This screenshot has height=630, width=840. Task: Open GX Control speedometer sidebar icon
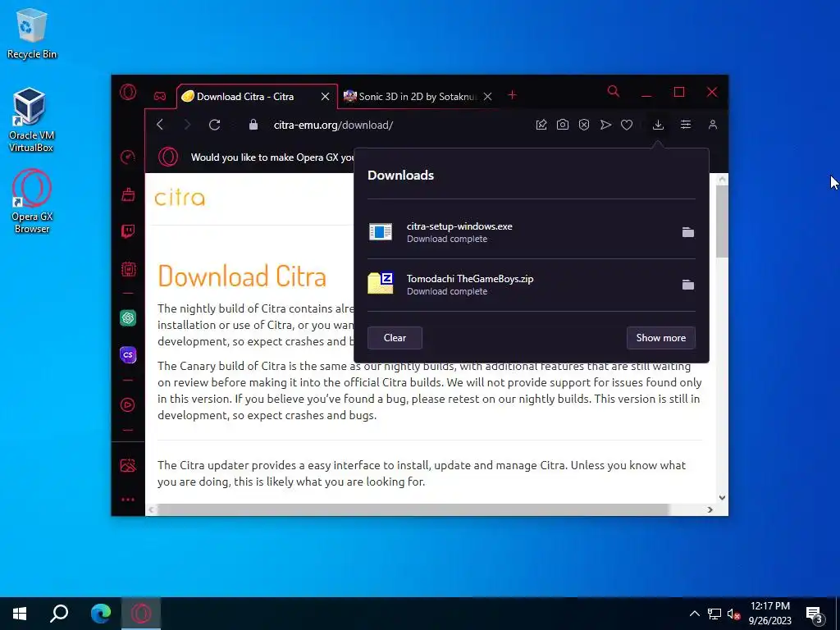coord(127,157)
